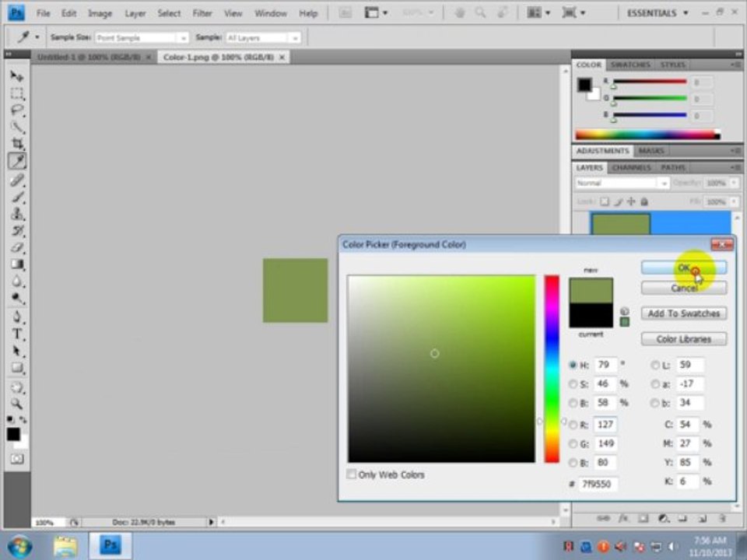This screenshot has width=747, height=560.
Task: Select the Blur tool
Action: 16,282
